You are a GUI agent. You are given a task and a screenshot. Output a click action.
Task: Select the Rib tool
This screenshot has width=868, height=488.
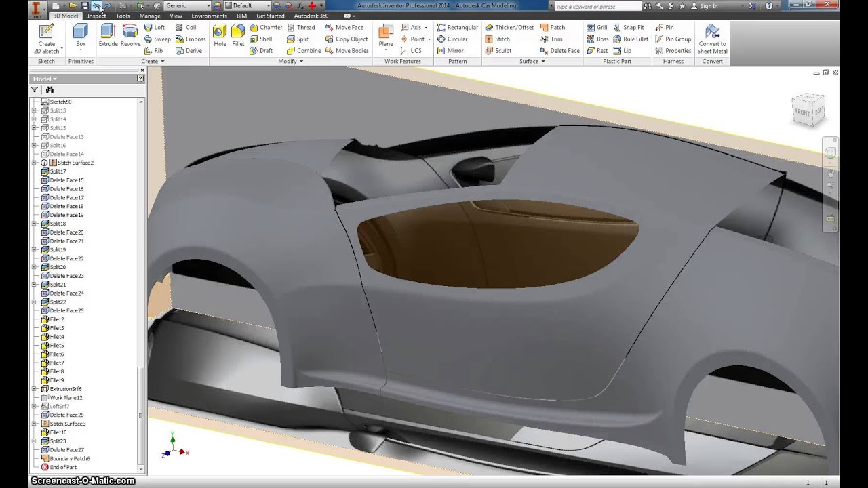[x=153, y=51]
